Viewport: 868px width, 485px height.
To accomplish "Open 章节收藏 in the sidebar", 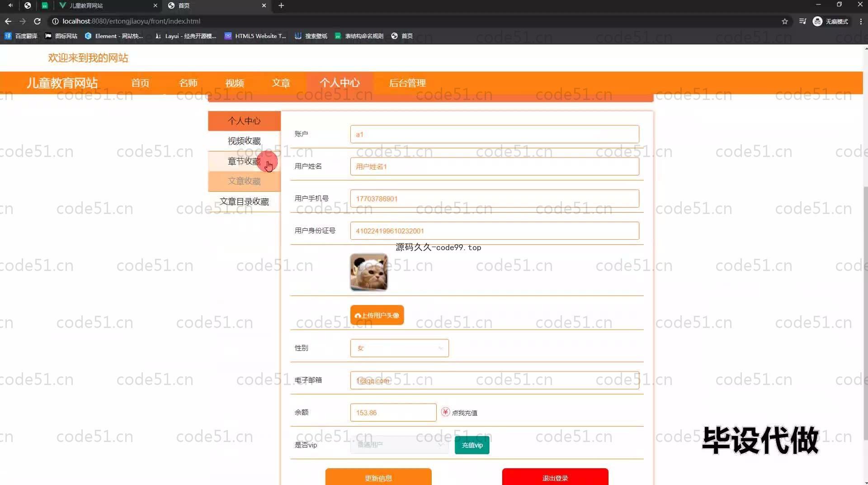I will (x=244, y=161).
